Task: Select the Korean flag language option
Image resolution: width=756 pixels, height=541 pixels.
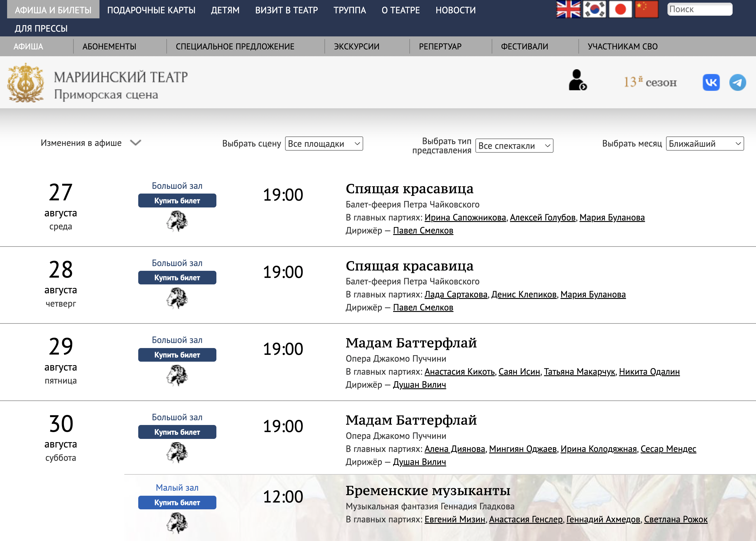Action: coord(594,9)
